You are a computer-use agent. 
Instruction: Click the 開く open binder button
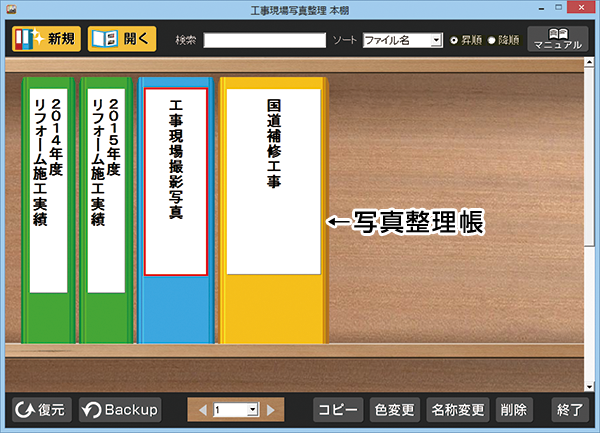point(122,39)
